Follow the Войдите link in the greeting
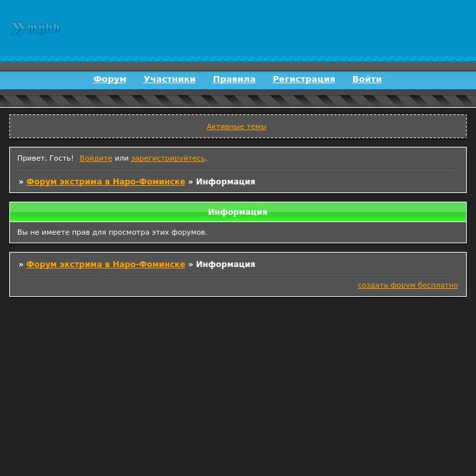 [x=96, y=158]
